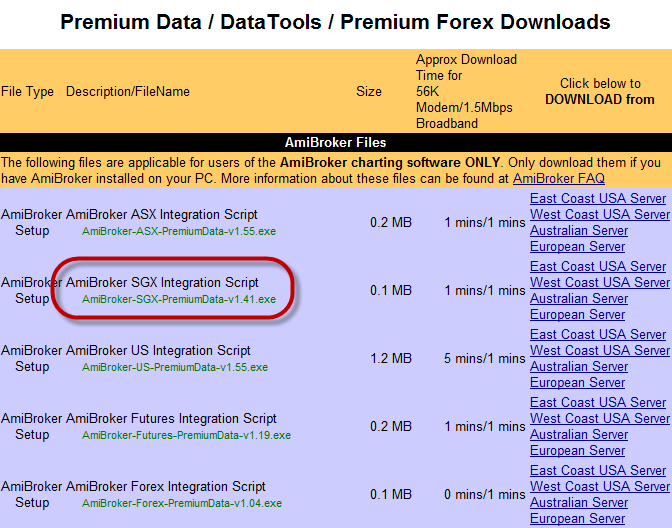Click the 5 mins/1 mins download time
The width and height of the screenshot is (672, 528).
point(485,358)
